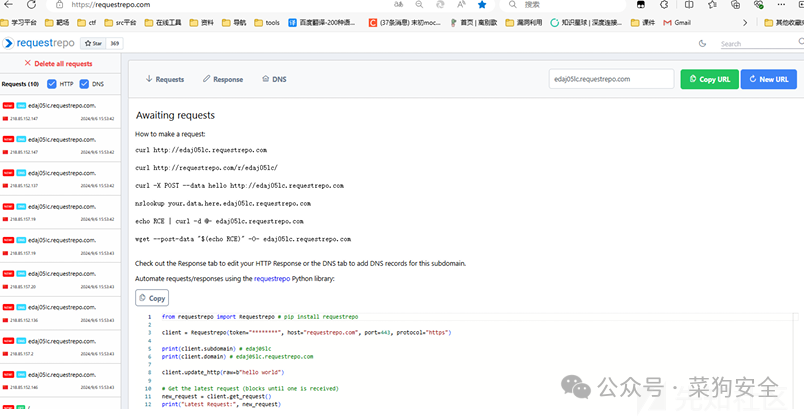Open the 学习平台 bookmark folder
Viewport: 804px width, 419px height.
(x=19, y=23)
